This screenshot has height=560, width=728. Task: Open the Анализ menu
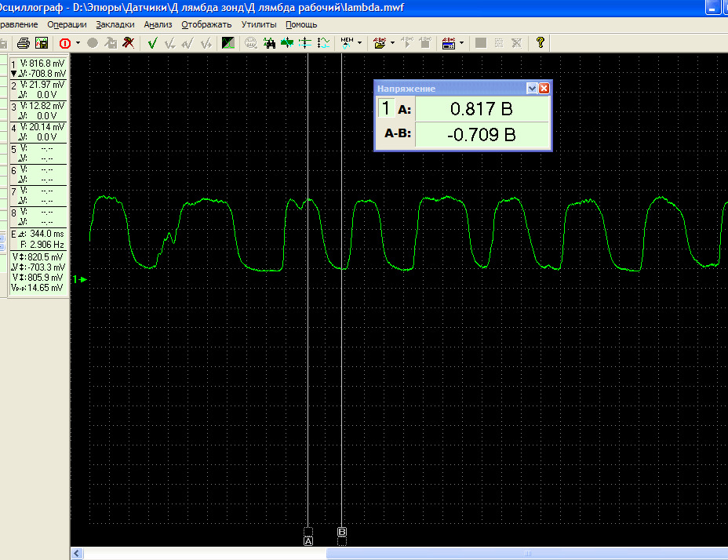[158, 24]
